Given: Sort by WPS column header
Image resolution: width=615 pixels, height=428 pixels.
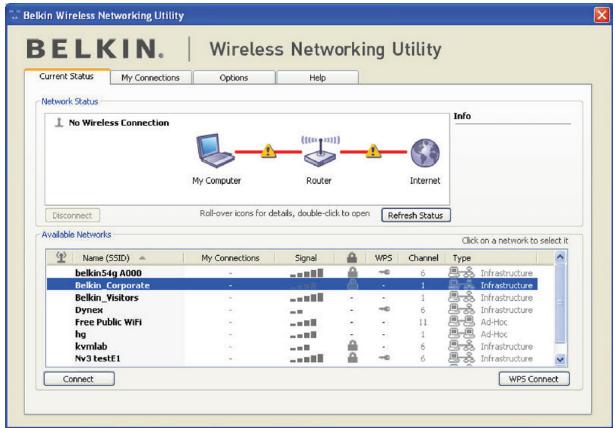Looking at the screenshot, I should tap(383, 258).
